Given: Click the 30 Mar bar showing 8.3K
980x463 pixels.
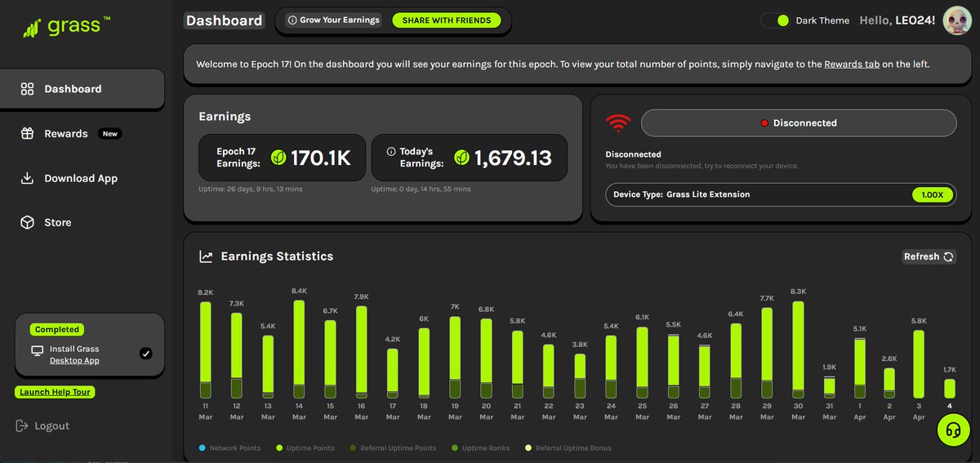Looking at the screenshot, I should coord(798,349).
